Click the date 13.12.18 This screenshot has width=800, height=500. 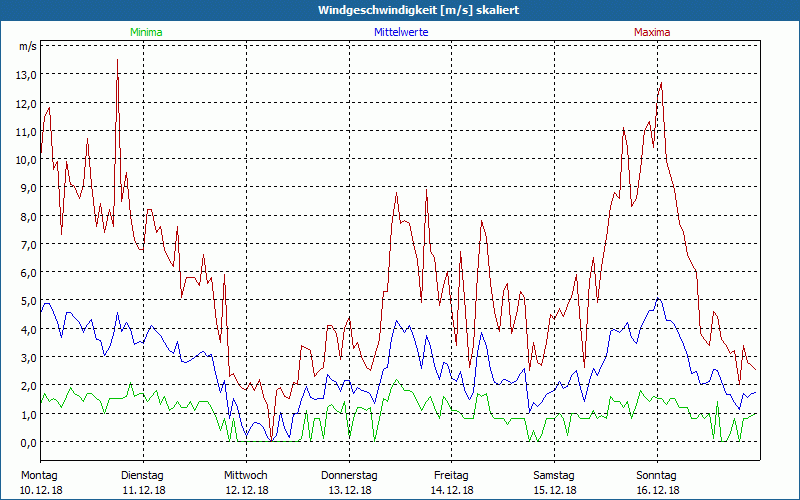coord(349,490)
